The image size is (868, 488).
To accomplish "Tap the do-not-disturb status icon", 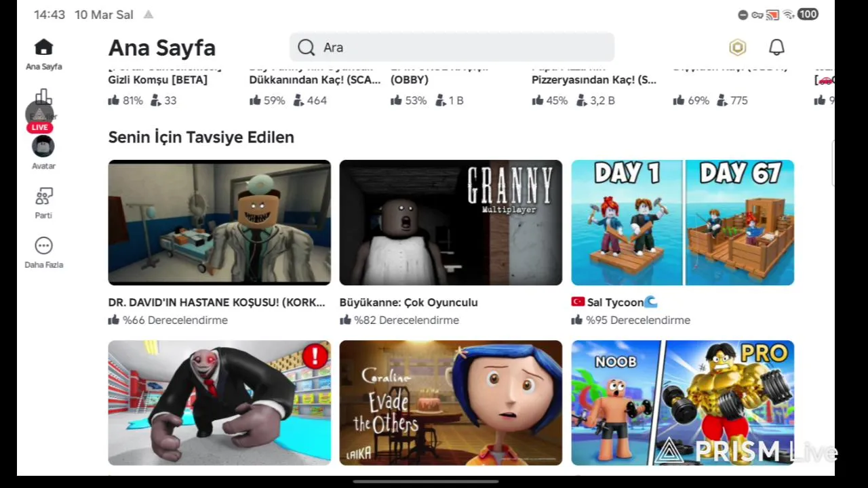I will coord(743,14).
